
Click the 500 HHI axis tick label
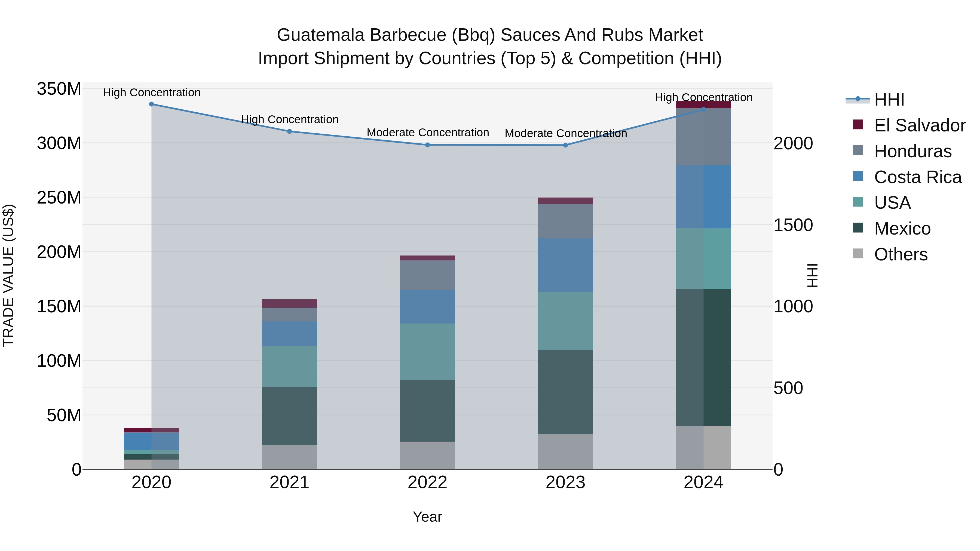click(789, 388)
